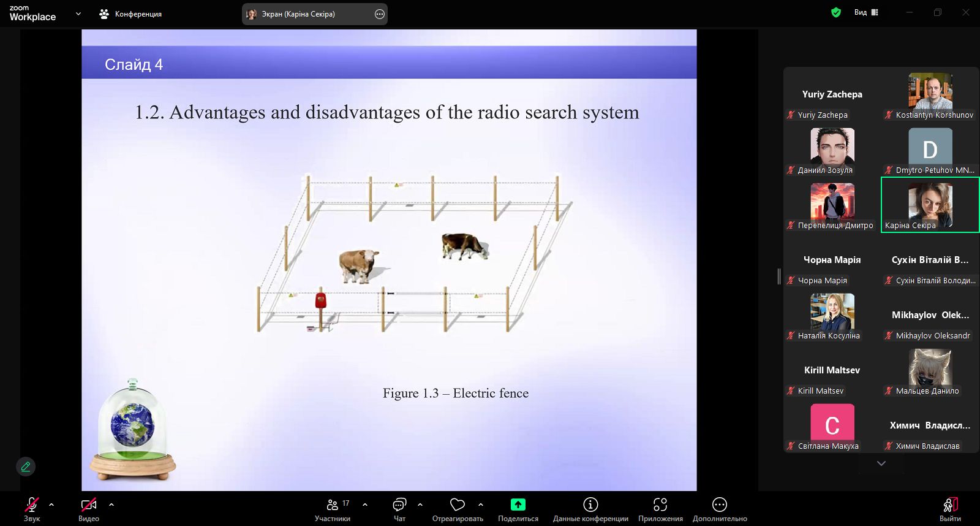The width and height of the screenshot is (980, 526).
Task: Select Сухін Віталій participant tile
Action: click(x=930, y=260)
